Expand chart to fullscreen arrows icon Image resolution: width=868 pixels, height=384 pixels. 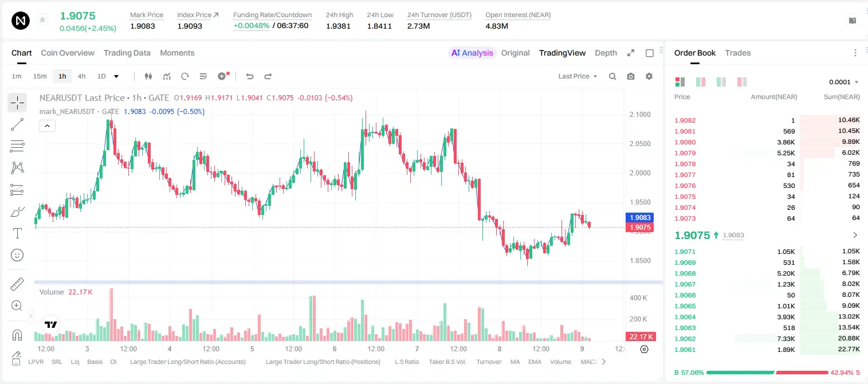[x=631, y=53]
